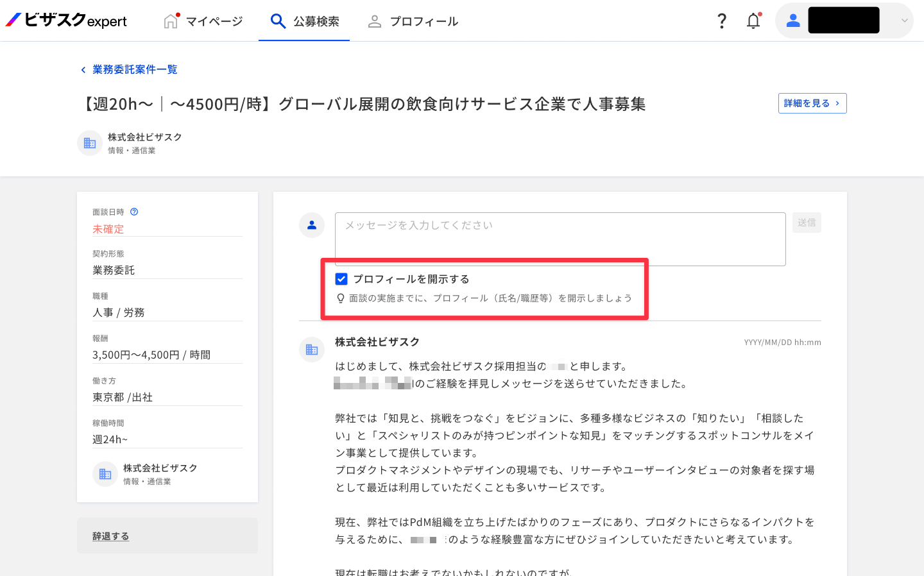Viewport: 924px width, 576px height.
Task: Click the 詳細を見る button
Action: (x=812, y=103)
